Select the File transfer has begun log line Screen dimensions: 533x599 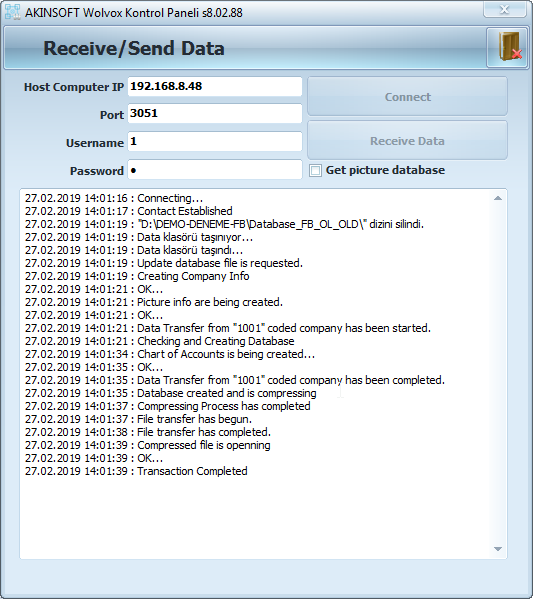pos(138,419)
